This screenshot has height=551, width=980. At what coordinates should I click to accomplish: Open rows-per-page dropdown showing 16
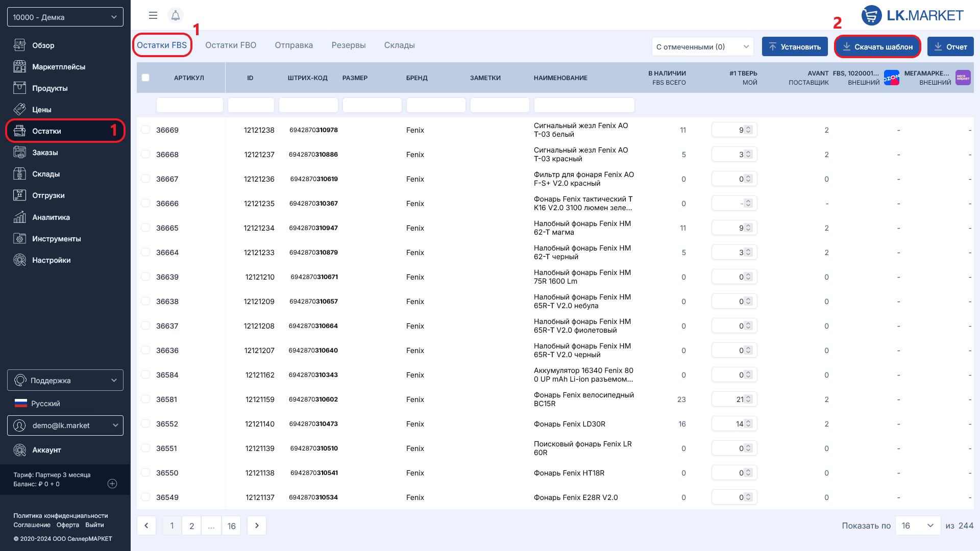[x=917, y=525]
